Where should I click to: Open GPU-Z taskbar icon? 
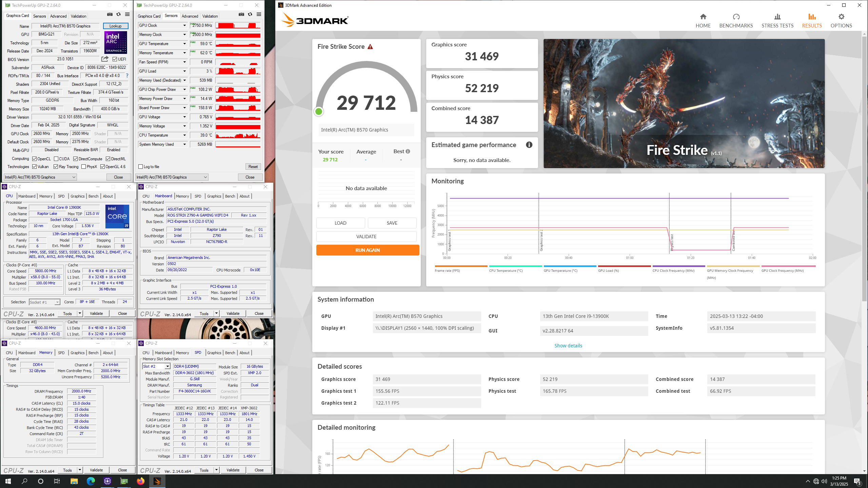tap(124, 481)
